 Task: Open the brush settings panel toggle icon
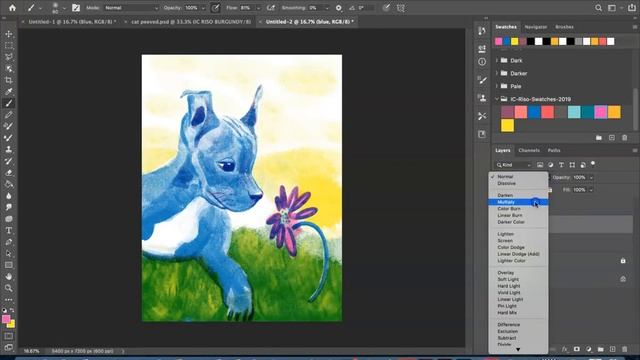click(76, 8)
